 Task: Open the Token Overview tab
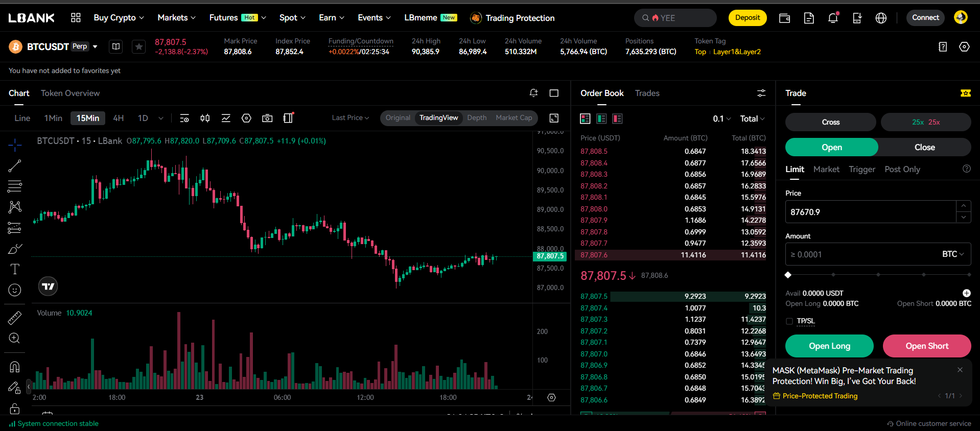pos(70,93)
